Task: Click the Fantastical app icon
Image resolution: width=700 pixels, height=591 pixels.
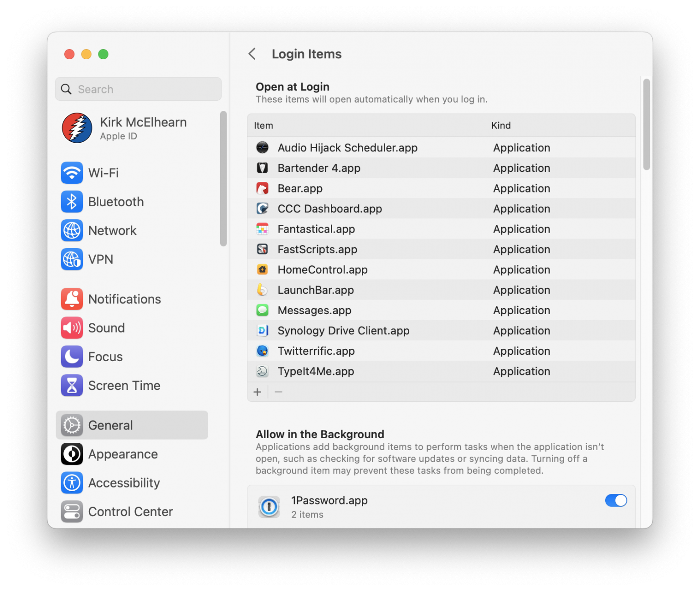Action: [x=262, y=229]
